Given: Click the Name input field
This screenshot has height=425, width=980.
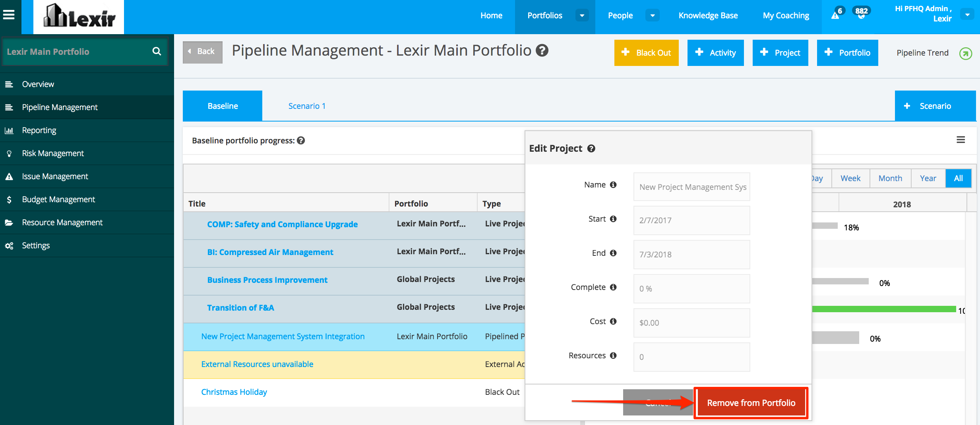Looking at the screenshot, I should coord(691,187).
